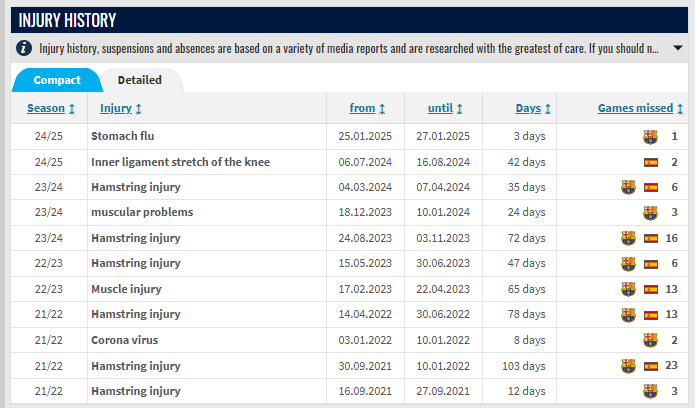Click the info icon beside the injury notice
This screenshot has width=695, height=408.
23,48
